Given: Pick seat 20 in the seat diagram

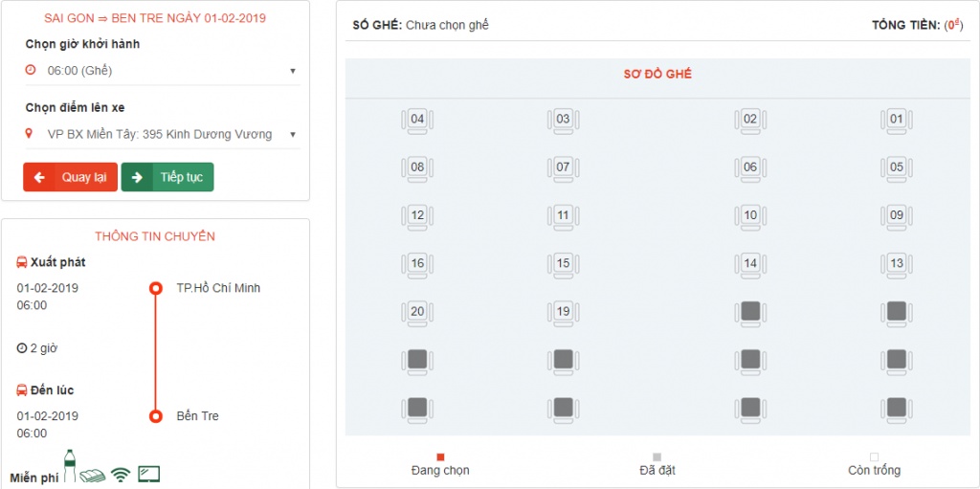Looking at the screenshot, I should [417, 314].
